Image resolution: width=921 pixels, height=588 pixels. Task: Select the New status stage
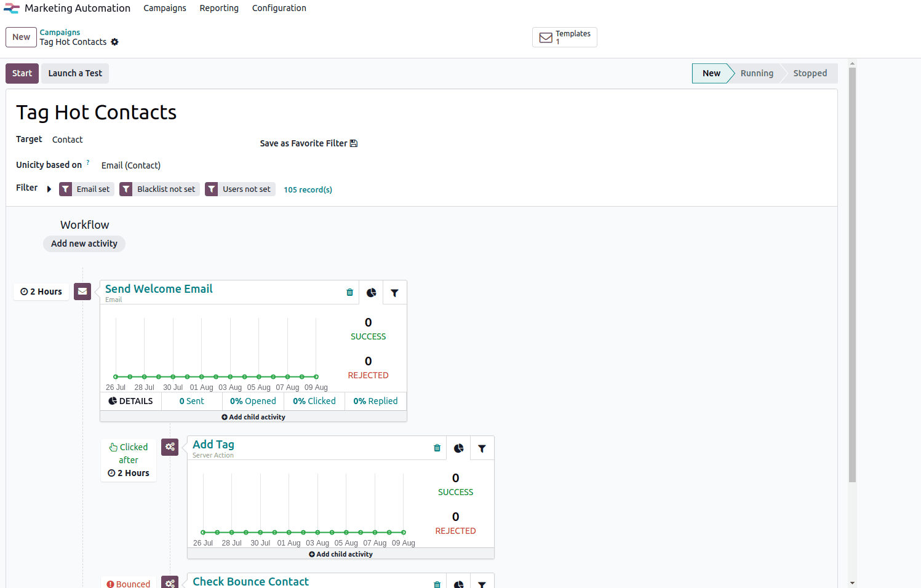pos(711,73)
